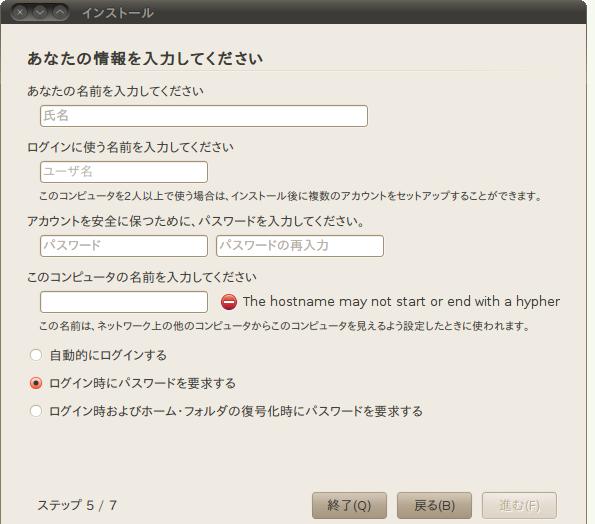
Task: Click label ログインに使う名前を入力してください
Action: [x=130, y=147]
